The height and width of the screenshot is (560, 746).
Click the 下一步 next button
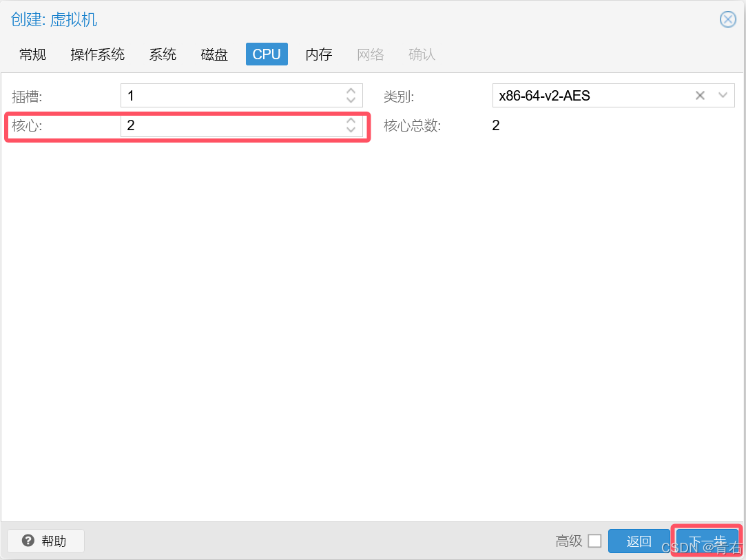[x=707, y=541]
